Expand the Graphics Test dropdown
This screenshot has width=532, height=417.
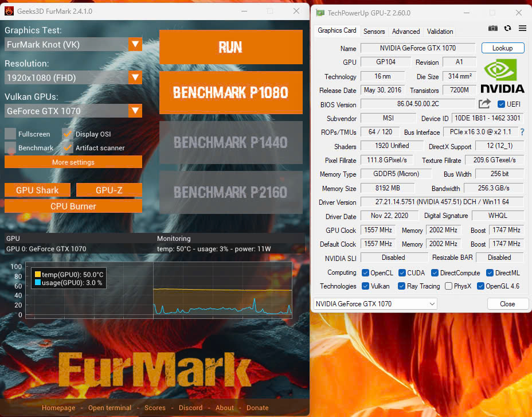[135, 44]
